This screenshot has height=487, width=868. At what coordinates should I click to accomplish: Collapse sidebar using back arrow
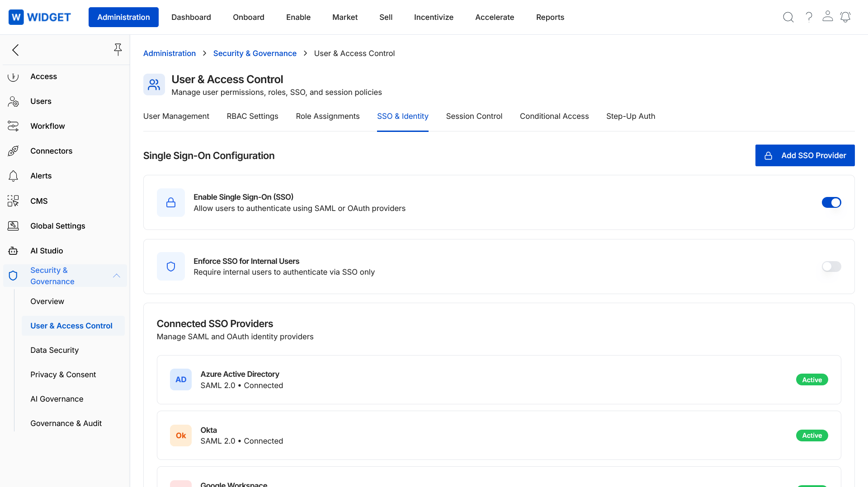pyautogui.click(x=16, y=50)
